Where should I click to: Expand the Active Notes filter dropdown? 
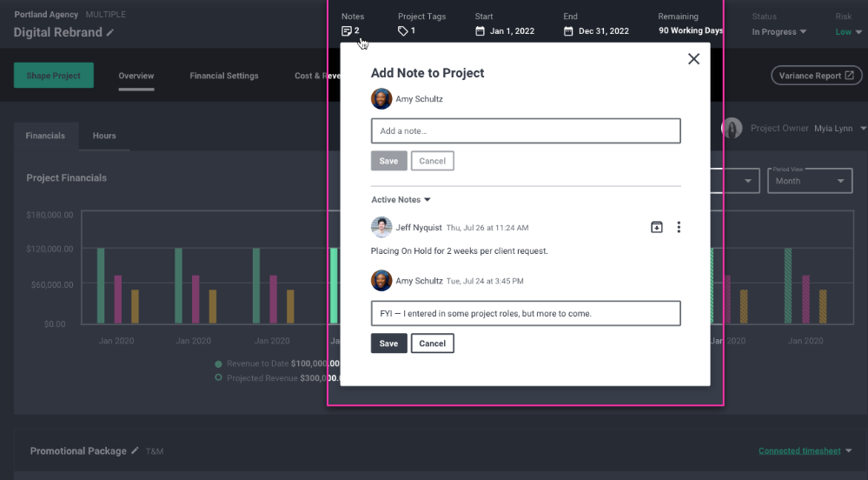coord(401,199)
